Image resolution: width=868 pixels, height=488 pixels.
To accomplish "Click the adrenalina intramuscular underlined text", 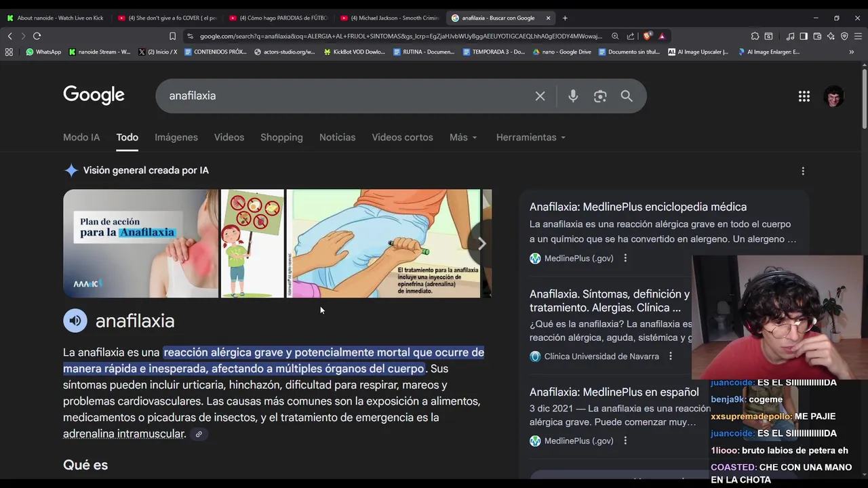I will pos(124,434).
